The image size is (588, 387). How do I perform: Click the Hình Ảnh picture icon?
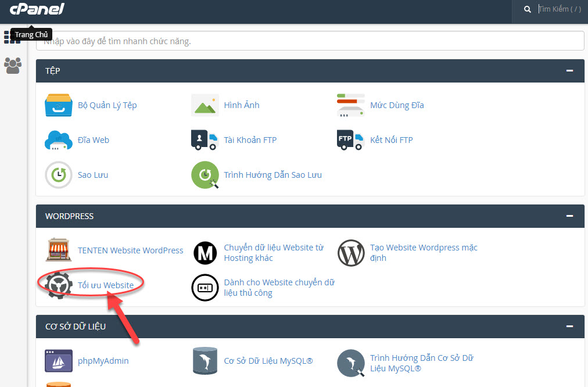tap(205, 105)
